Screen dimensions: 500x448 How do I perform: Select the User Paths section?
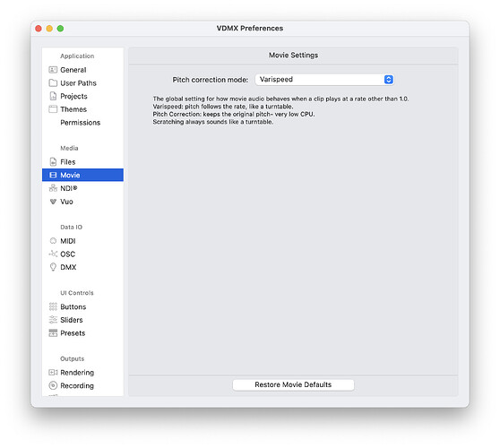(82, 83)
